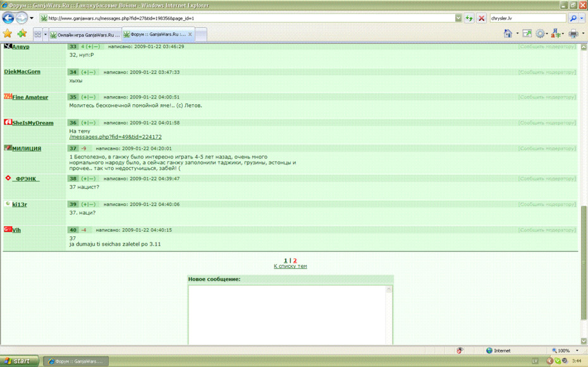Click the Форум :: GanjaWars taskbar button
588x367 pixels.
pyautogui.click(x=76, y=361)
